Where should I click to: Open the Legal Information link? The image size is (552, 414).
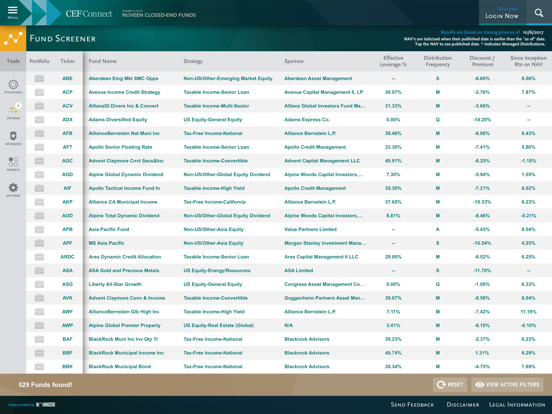click(x=517, y=404)
